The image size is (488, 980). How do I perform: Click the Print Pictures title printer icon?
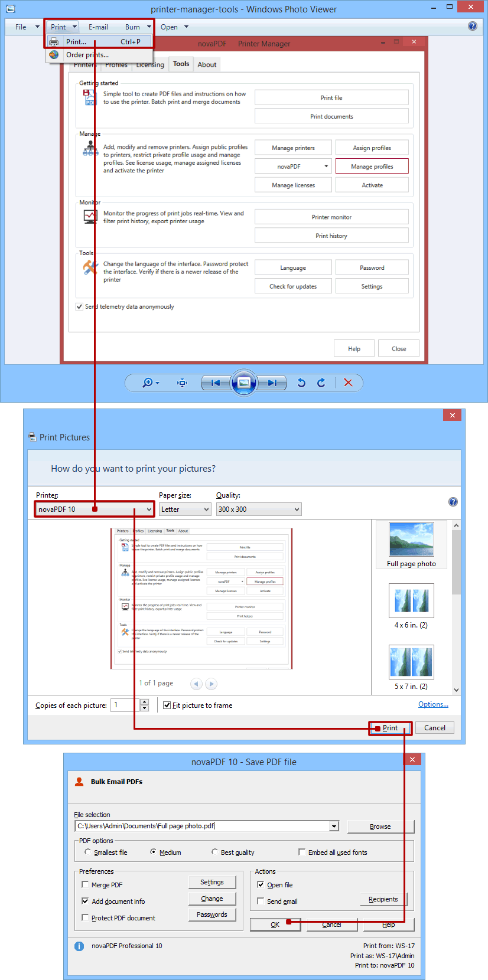(x=32, y=437)
